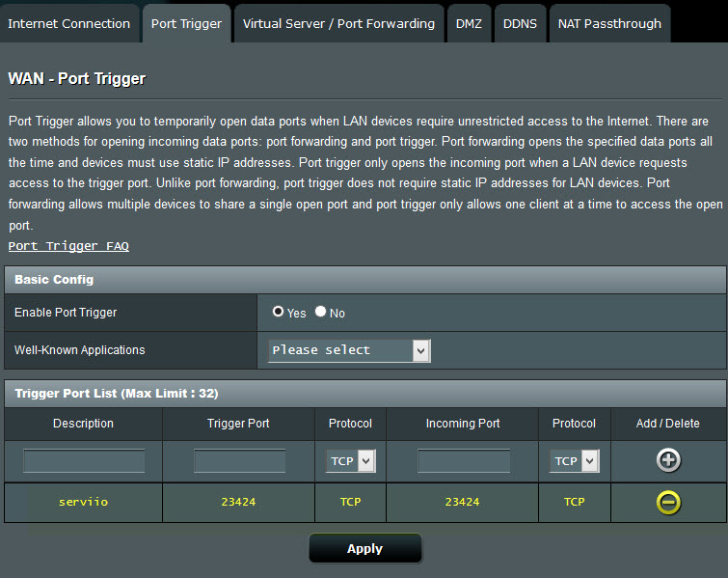Click the 23424 trigger port value
The height and width of the screenshot is (578, 728).
(239, 502)
